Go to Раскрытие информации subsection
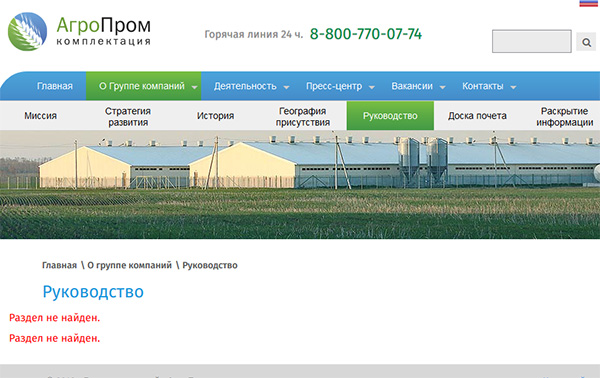The image size is (600, 378). tap(564, 116)
